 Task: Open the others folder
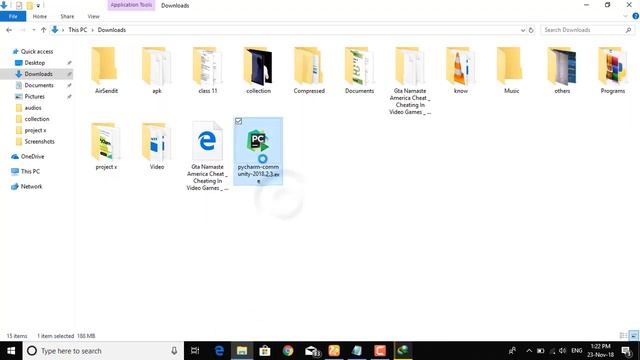tap(562, 70)
